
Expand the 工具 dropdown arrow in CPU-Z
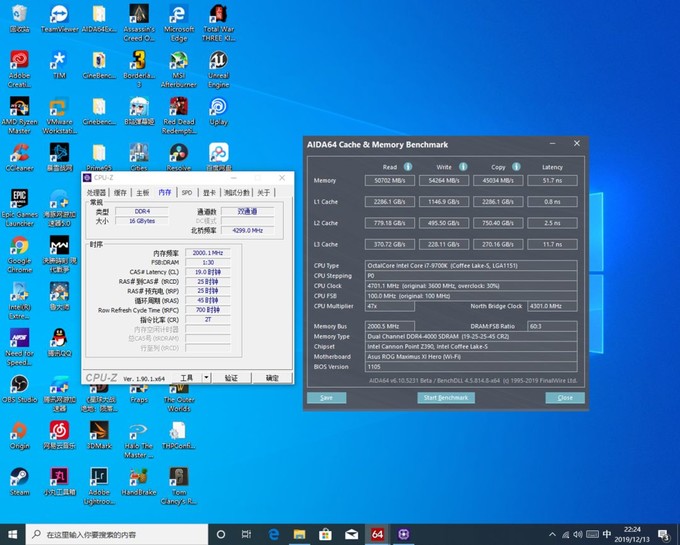tap(206, 378)
